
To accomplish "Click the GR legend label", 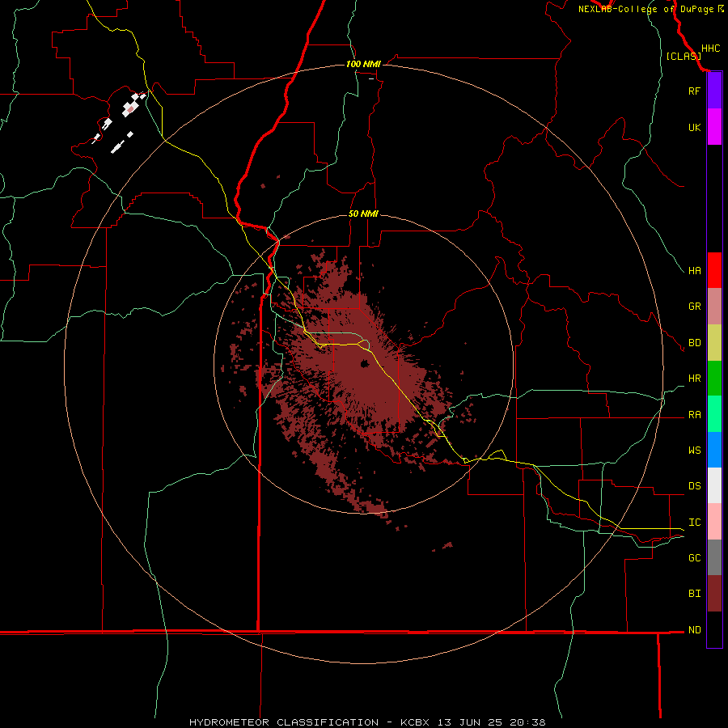I will (694, 307).
